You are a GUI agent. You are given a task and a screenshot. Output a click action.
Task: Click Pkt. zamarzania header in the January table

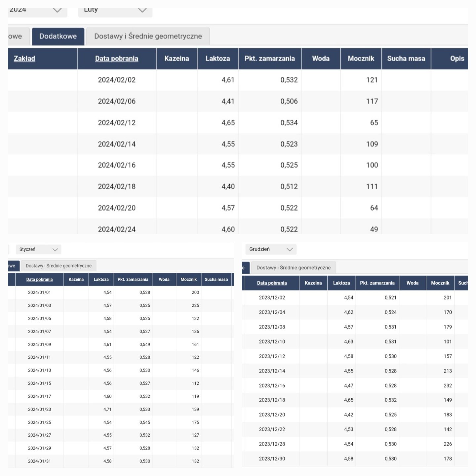[133, 280]
